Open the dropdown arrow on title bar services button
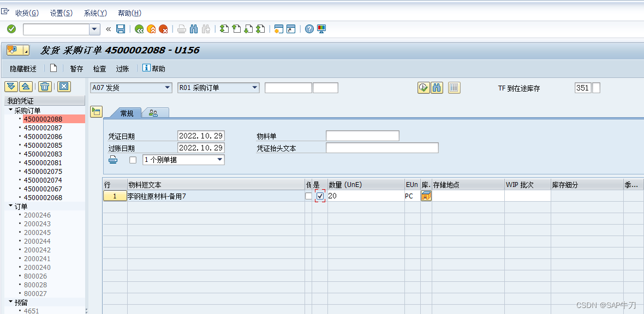Viewport: 644px width, 314px height. (x=27, y=51)
